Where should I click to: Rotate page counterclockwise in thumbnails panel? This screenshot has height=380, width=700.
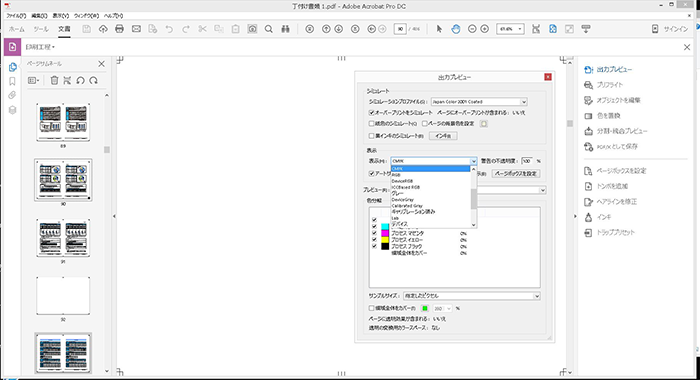click(80, 80)
